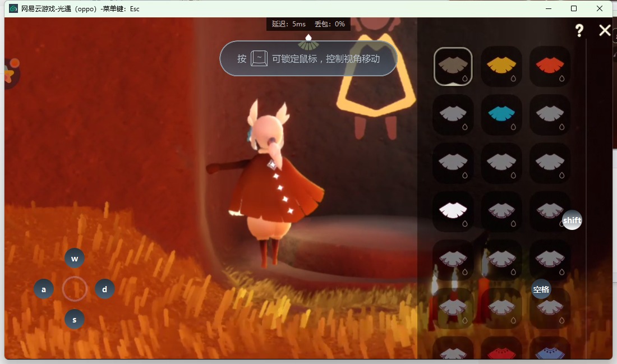Minimize the cloud gaming window

(x=549, y=8)
